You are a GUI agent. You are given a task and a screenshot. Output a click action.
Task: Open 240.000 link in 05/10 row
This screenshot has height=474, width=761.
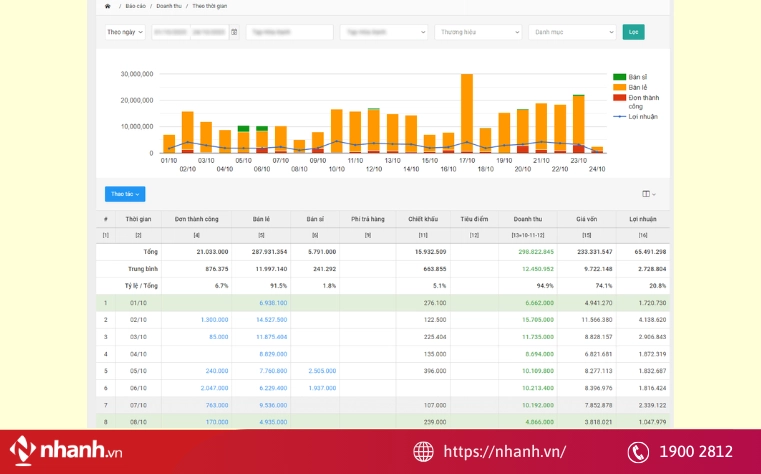tap(217, 371)
